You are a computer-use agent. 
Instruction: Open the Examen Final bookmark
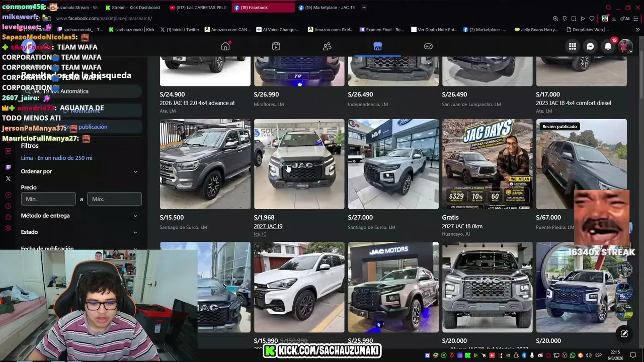click(x=381, y=30)
